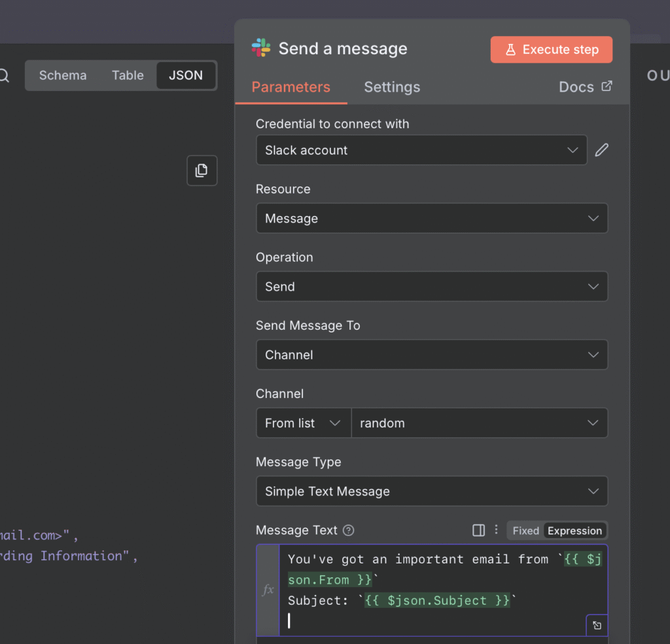Open the expanded expression editor icon
The image size is (670, 644).
tap(597, 625)
